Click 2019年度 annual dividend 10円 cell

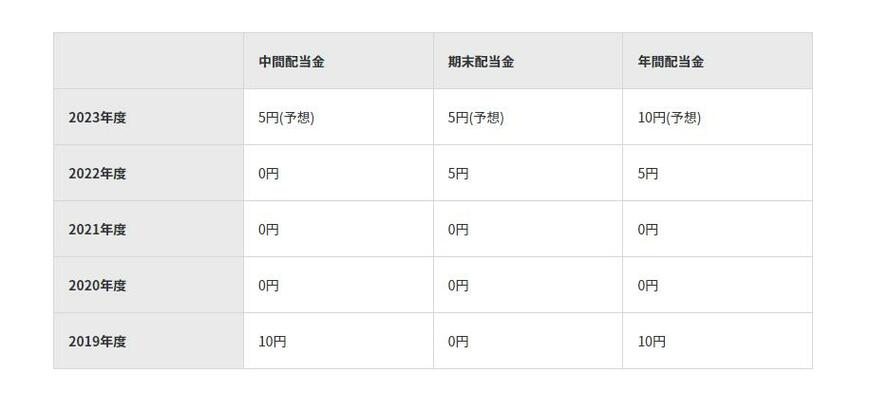pos(652,341)
